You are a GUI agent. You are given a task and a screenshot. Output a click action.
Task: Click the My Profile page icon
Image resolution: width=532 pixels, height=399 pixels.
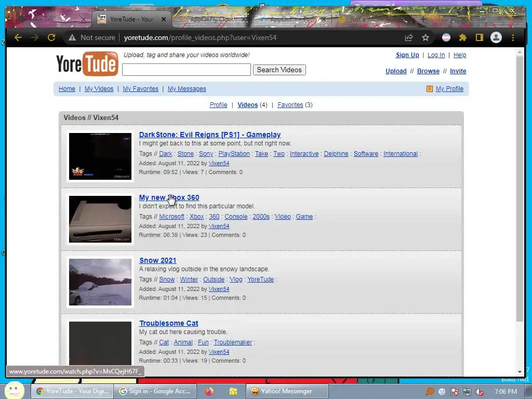[430, 89]
